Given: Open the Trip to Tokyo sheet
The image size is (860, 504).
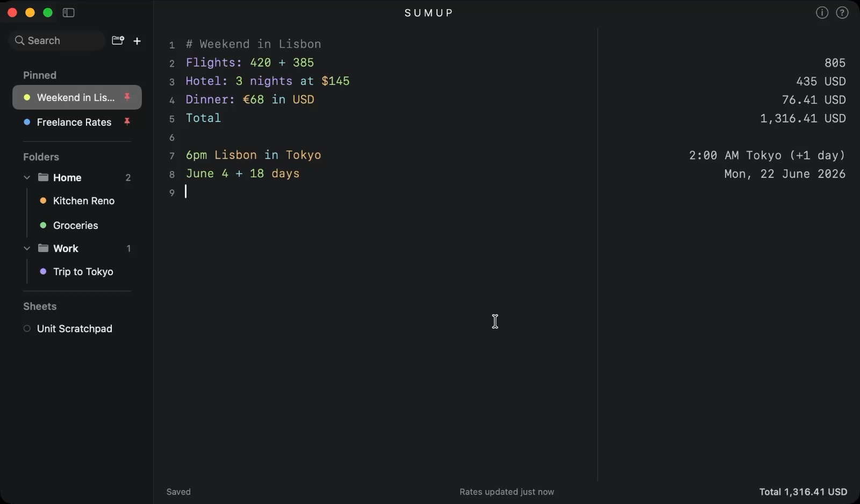Looking at the screenshot, I should pyautogui.click(x=83, y=271).
